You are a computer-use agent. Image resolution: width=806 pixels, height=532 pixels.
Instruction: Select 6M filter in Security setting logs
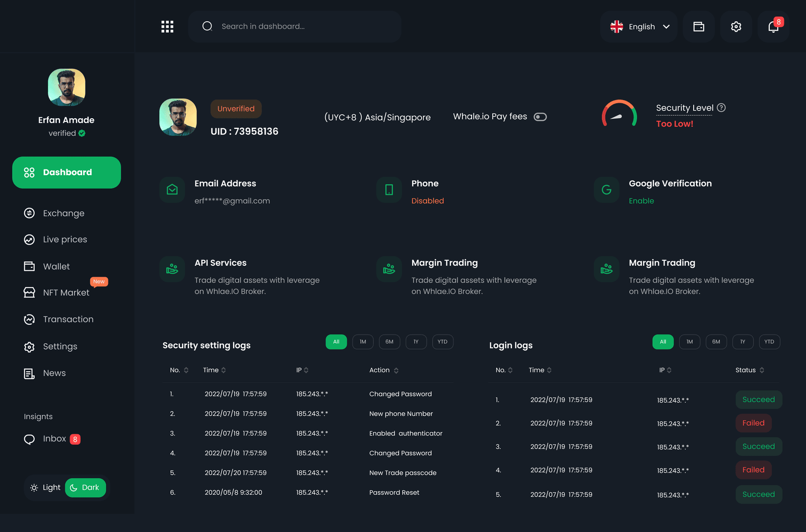(x=389, y=342)
